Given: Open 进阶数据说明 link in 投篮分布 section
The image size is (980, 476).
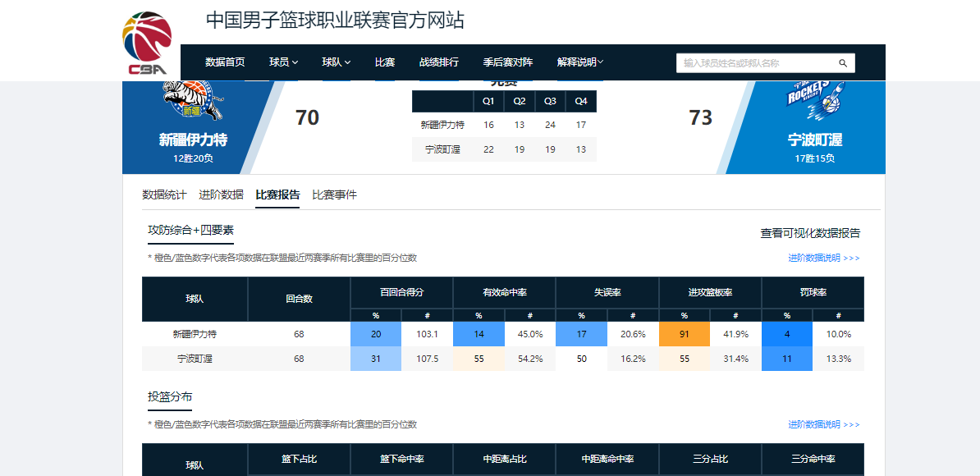Looking at the screenshot, I should 823,425.
